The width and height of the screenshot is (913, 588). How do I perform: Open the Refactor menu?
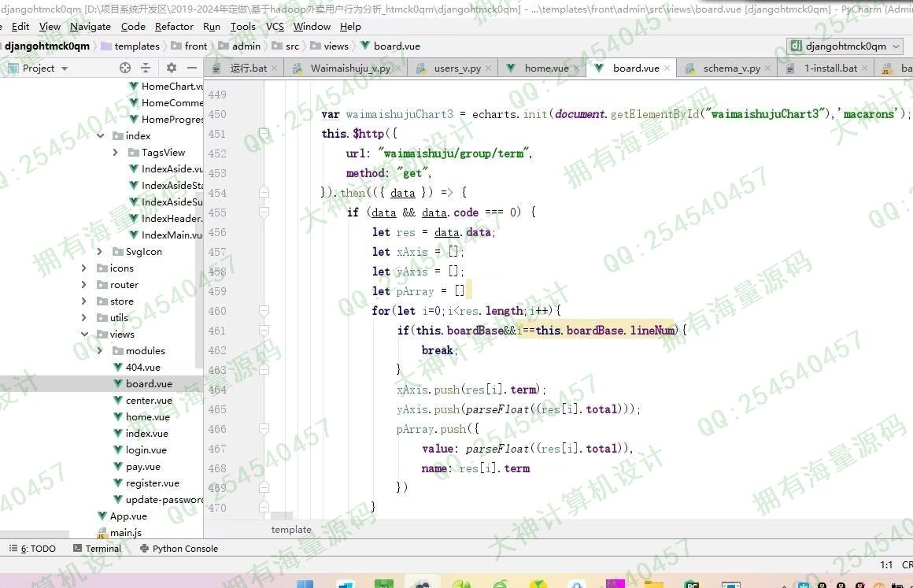pyautogui.click(x=174, y=27)
